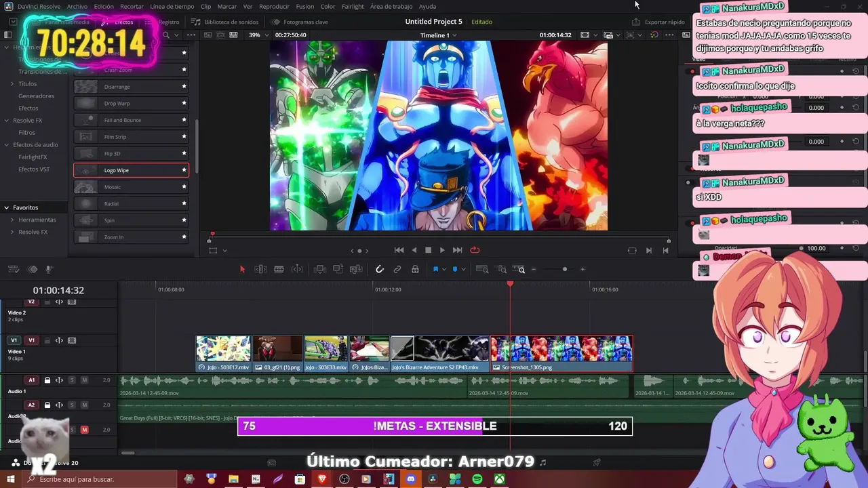Open flag color dropdown arrow
This screenshot has width=868, height=488.
click(x=444, y=269)
